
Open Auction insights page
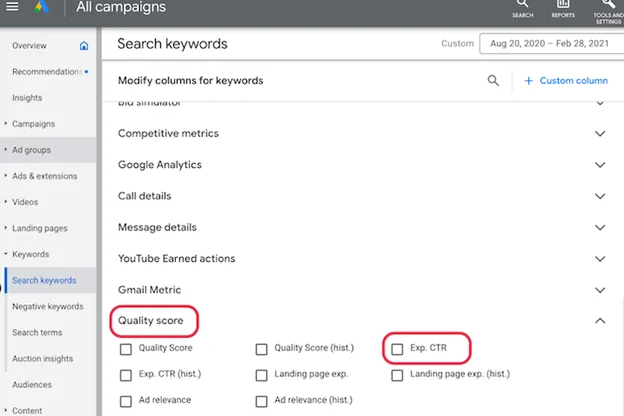coord(43,359)
